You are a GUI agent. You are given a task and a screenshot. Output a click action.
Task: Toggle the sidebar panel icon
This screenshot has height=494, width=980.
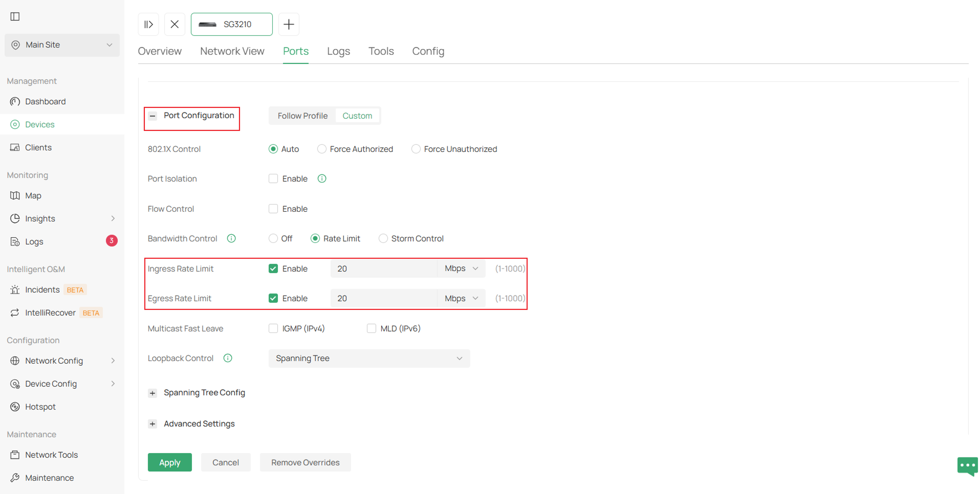(x=15, y=16)
